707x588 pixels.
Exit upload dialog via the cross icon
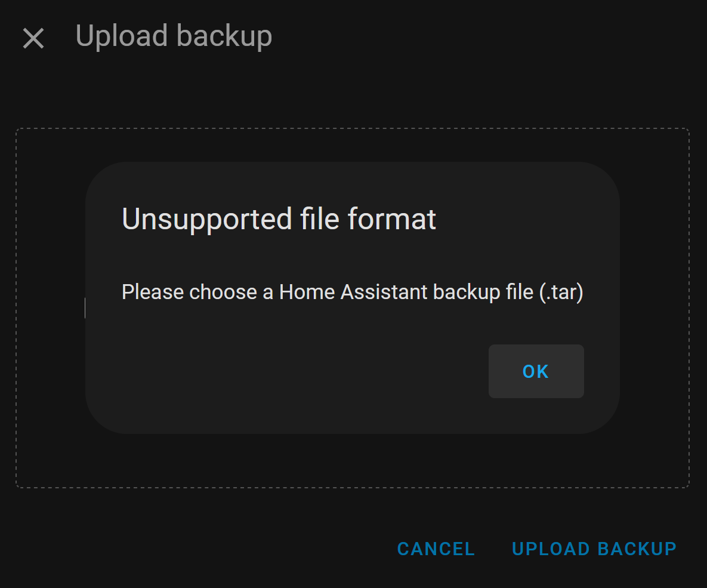[33, 38]
